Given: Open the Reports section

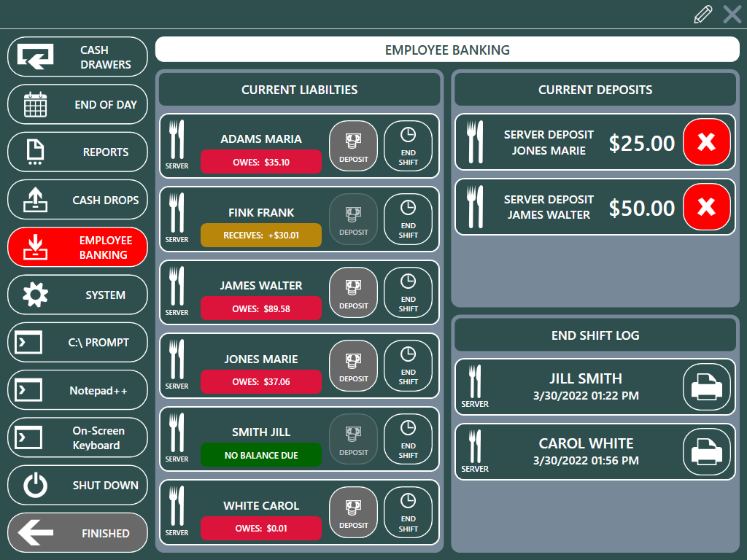Looking at the screenshot, I should 77,152.
